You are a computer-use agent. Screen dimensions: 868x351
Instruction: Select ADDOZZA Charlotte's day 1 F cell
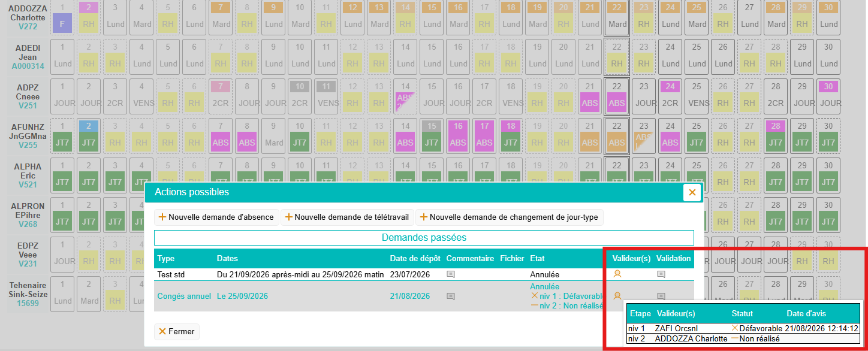tap(62, 17)
